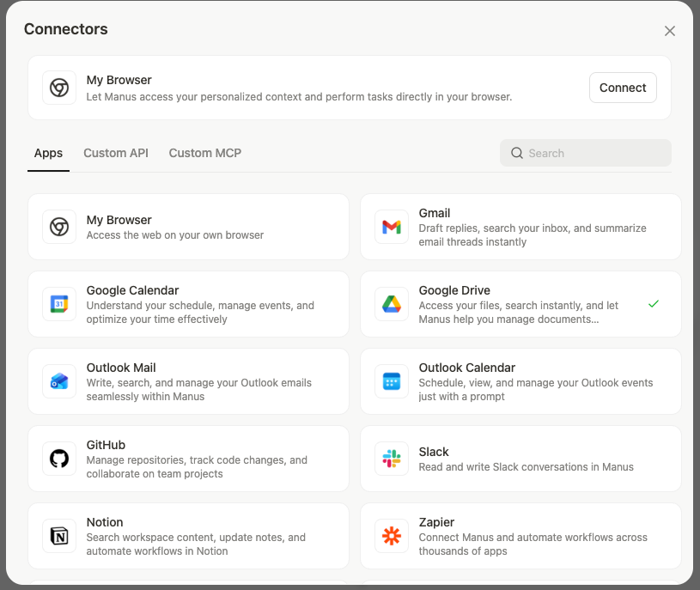The height and width of the screenshot is (590, 700).
Task: Open the Custom MCP tab
Action: pos(204,153)
